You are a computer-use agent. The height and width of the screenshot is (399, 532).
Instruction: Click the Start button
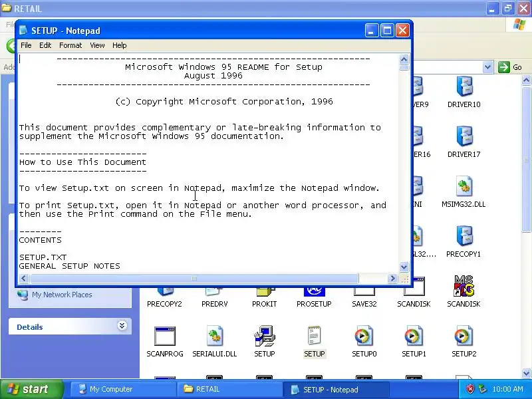point(31,389)
